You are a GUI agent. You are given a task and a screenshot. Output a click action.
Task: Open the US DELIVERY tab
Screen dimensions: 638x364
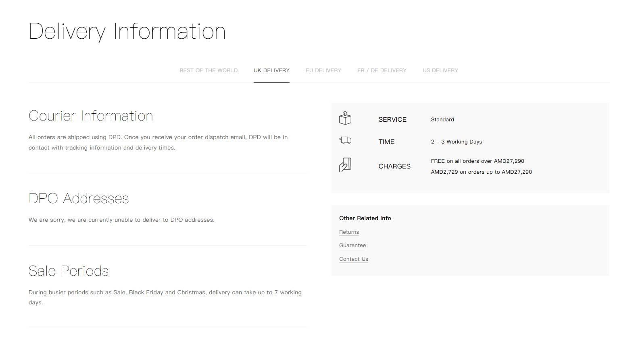tap(440, 70)
